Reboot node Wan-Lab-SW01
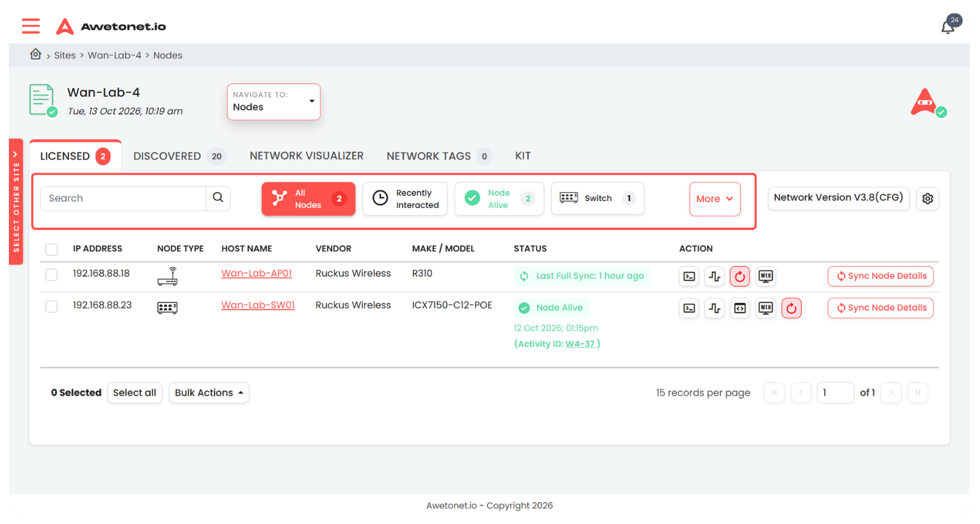Viewport: 980px width, 524px height. 792,308
